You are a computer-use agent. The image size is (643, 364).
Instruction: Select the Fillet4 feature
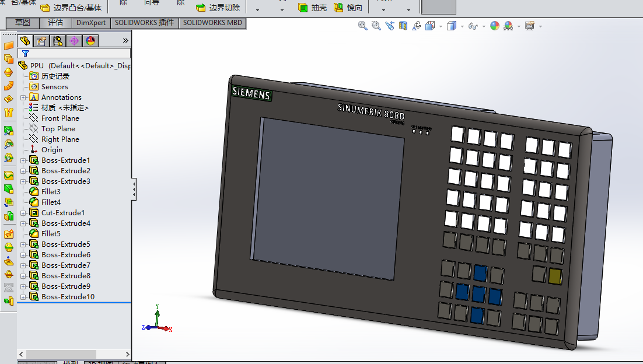(x=51, y=202)
